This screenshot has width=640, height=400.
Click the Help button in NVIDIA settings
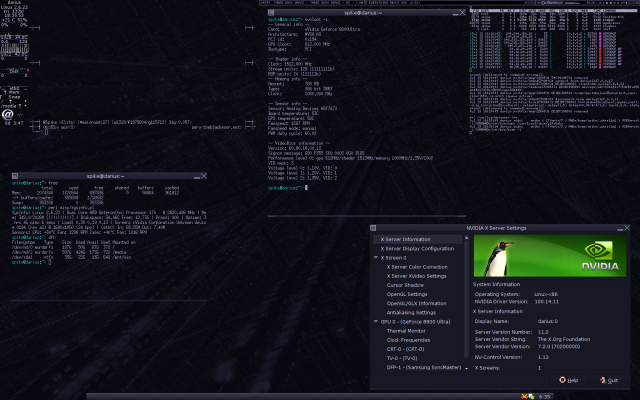tap(569, 380)
